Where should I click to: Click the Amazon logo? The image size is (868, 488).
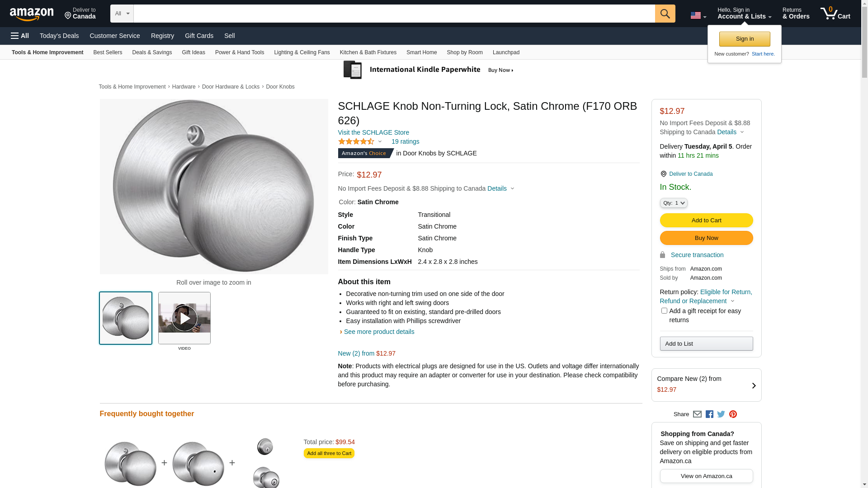32,14
